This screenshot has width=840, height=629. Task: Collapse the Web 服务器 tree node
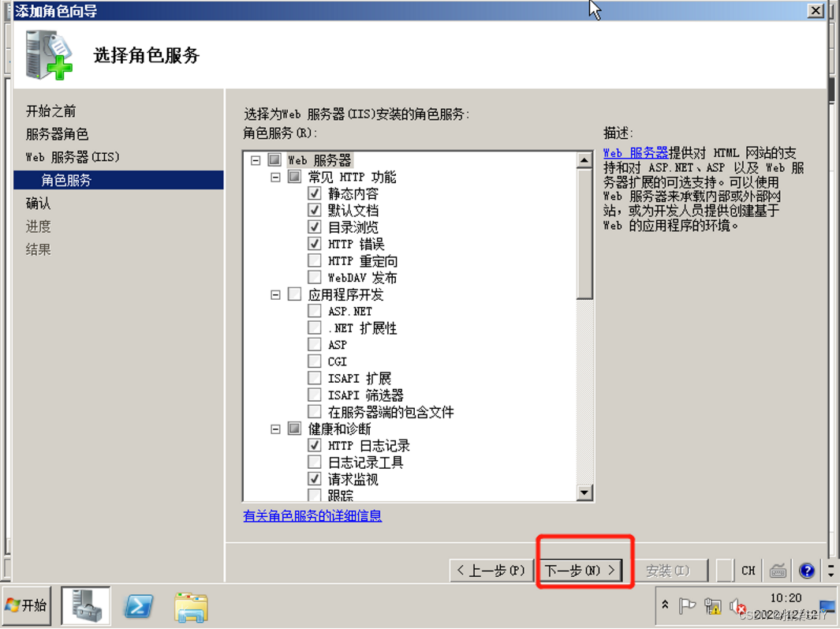pos(256,160)
